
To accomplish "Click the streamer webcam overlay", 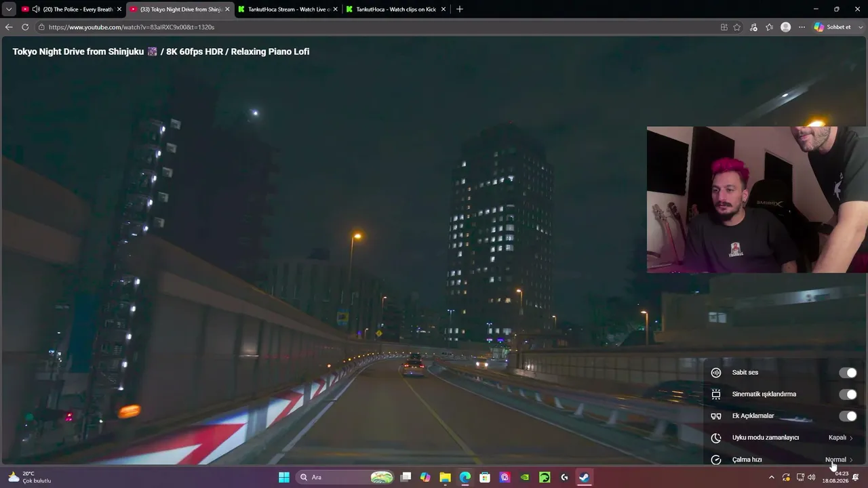I will 757,199.
